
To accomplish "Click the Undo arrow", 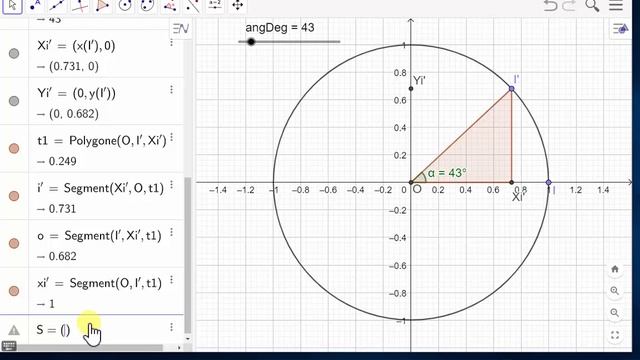I will click(550, 6).
